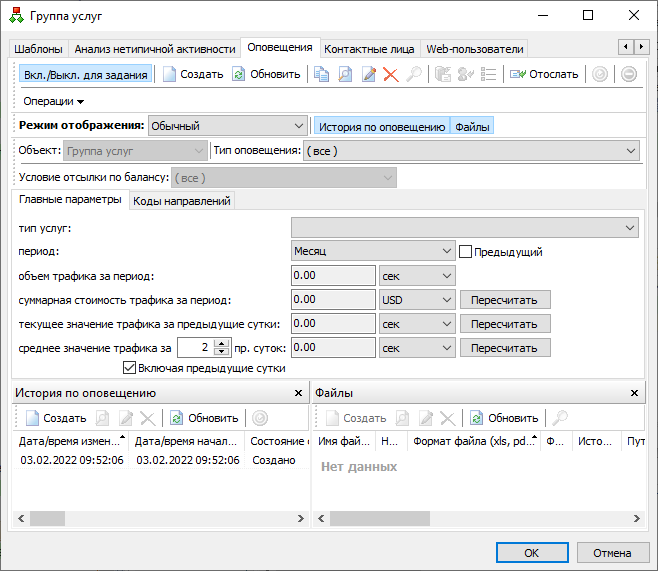
Task: Open the Web-пользователи tab
Action: (475, 49)
